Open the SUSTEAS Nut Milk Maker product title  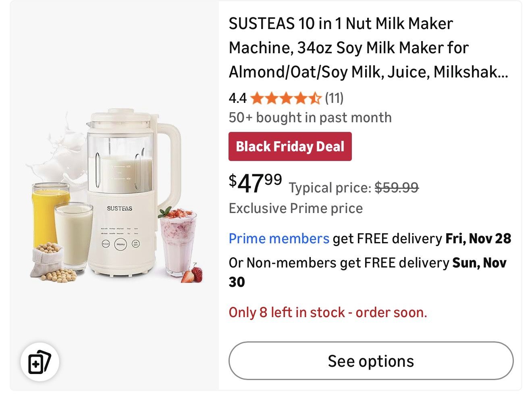pyautogui.click(x=368, y=48)
